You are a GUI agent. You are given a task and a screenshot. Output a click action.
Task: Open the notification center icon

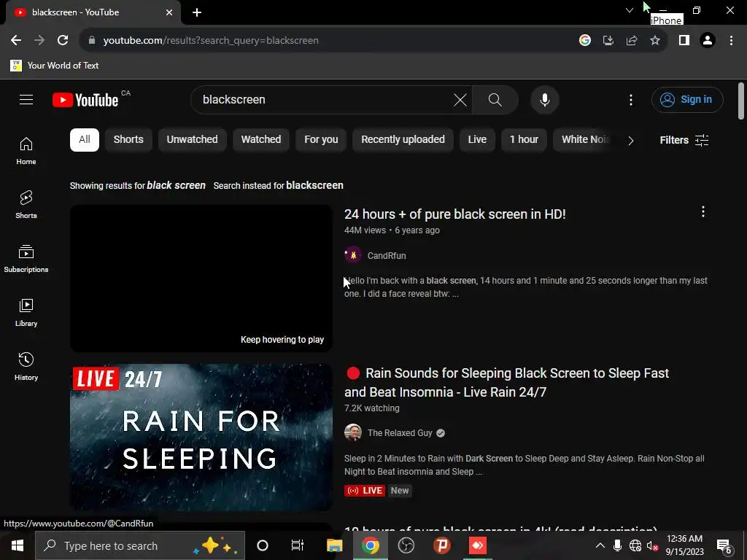[x=724, y=545]
